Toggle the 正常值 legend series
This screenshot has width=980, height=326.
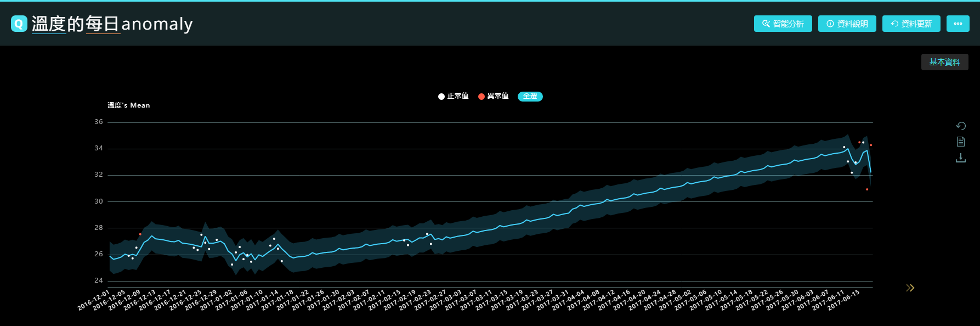click(x=453, y=96)
